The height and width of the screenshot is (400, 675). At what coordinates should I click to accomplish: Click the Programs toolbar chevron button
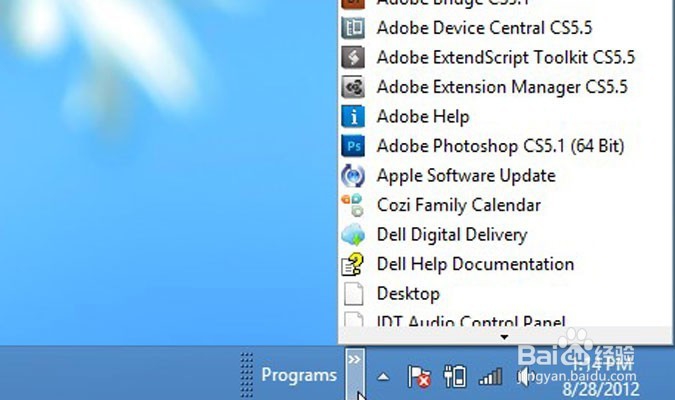click(x=355, y=374)
